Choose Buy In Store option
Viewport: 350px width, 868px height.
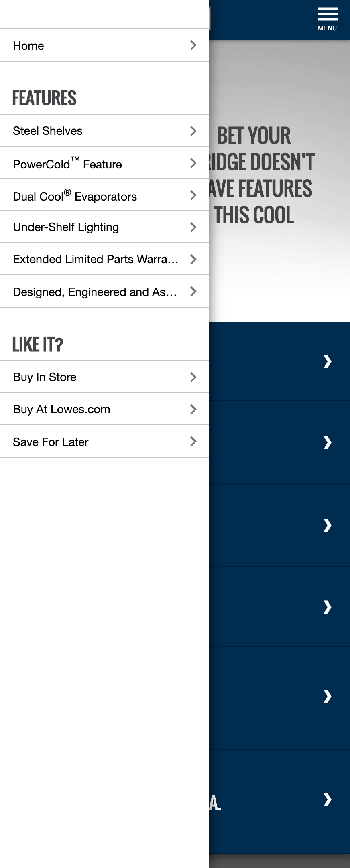pos(104,377)
